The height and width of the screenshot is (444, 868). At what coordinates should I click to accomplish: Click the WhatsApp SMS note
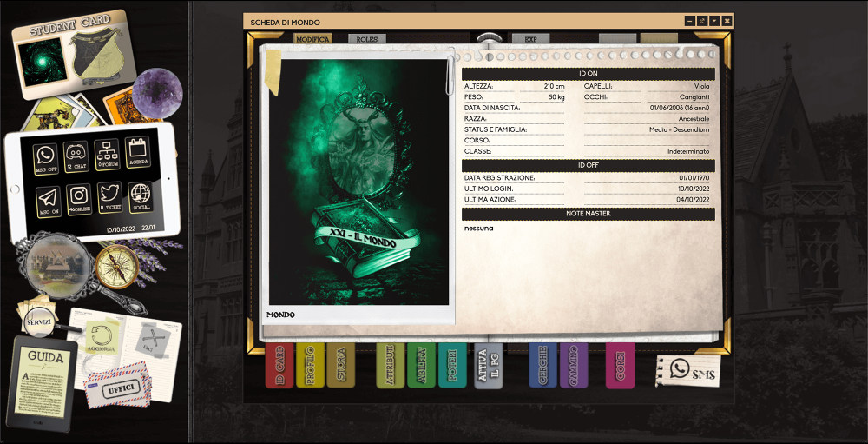[x=688, y=371]
